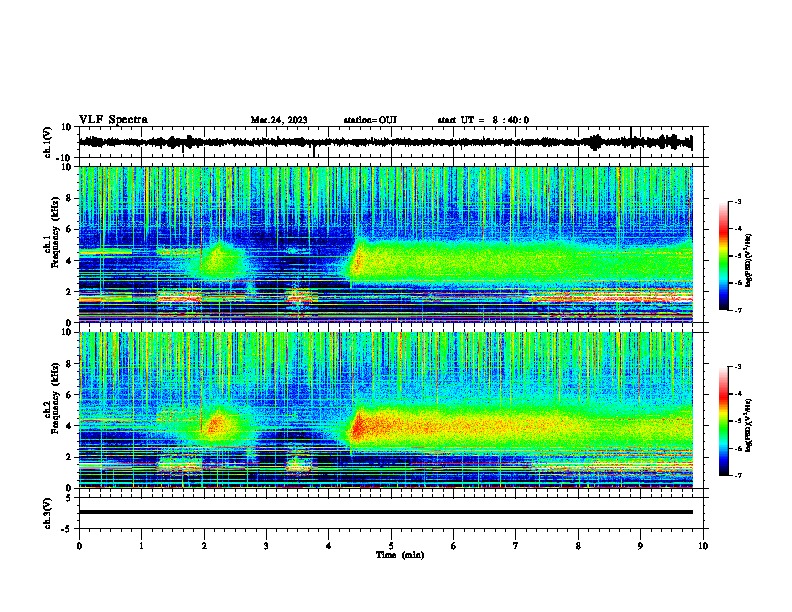
Task: Click the ch.1 colorbar log(PSD) unit label
Action: 748,261
